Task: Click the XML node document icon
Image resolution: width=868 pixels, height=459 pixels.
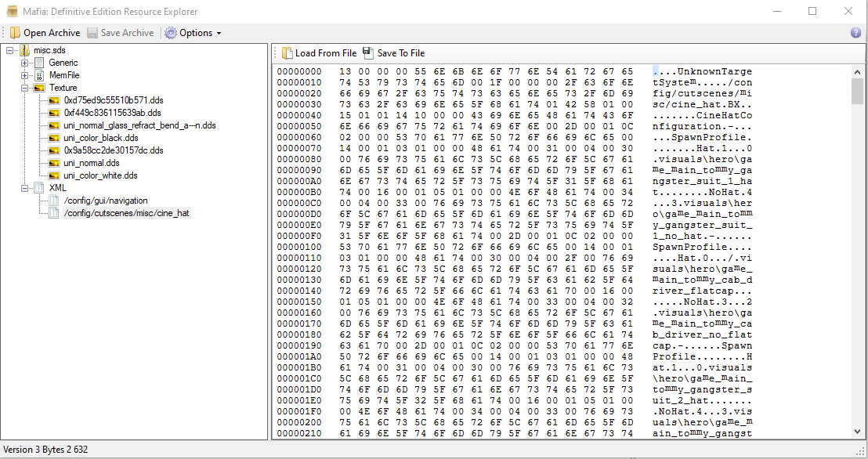Action: 38,188
